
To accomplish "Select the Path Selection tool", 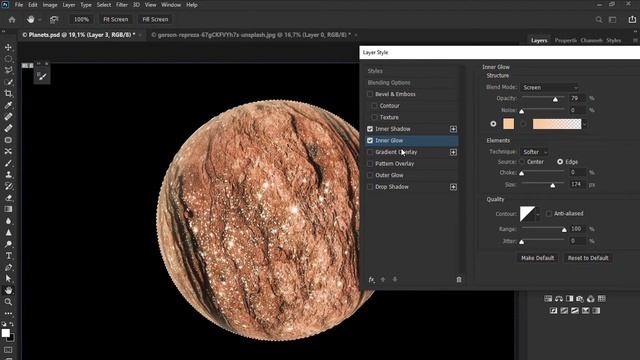I will coord(8,279).
